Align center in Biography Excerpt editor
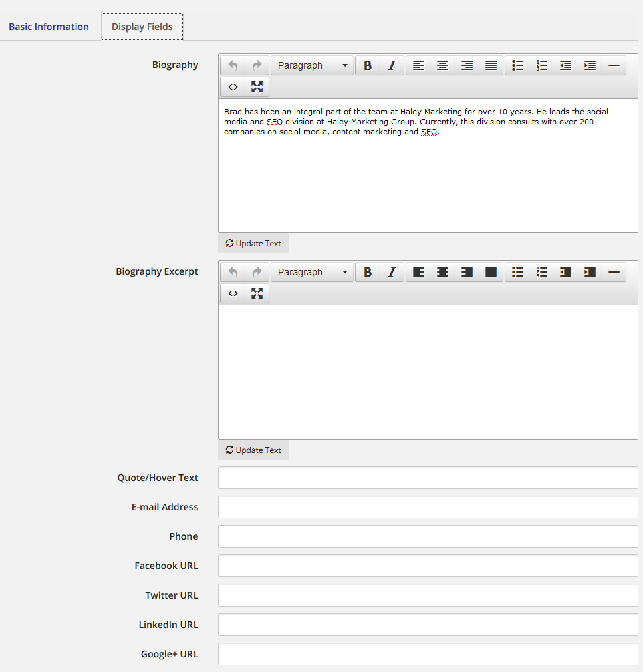The width and height of the screenshot is (643, 672). (x=442, y=272)
